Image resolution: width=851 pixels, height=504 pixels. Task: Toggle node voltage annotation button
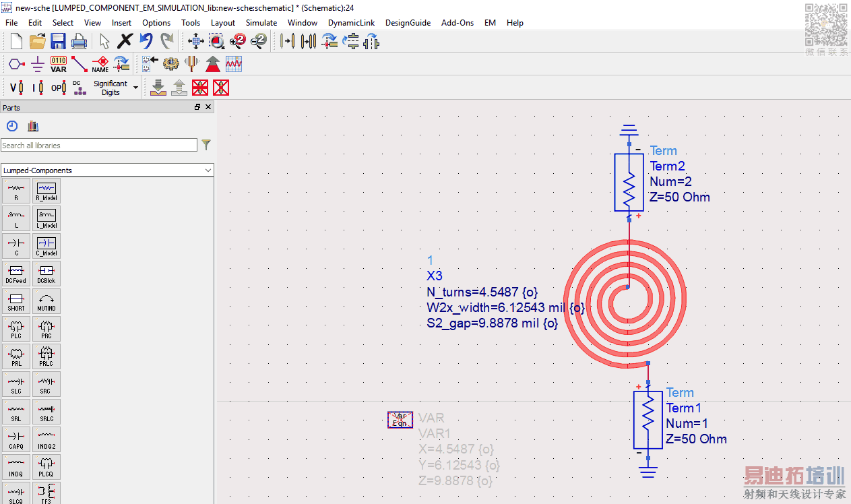[16, 88]
